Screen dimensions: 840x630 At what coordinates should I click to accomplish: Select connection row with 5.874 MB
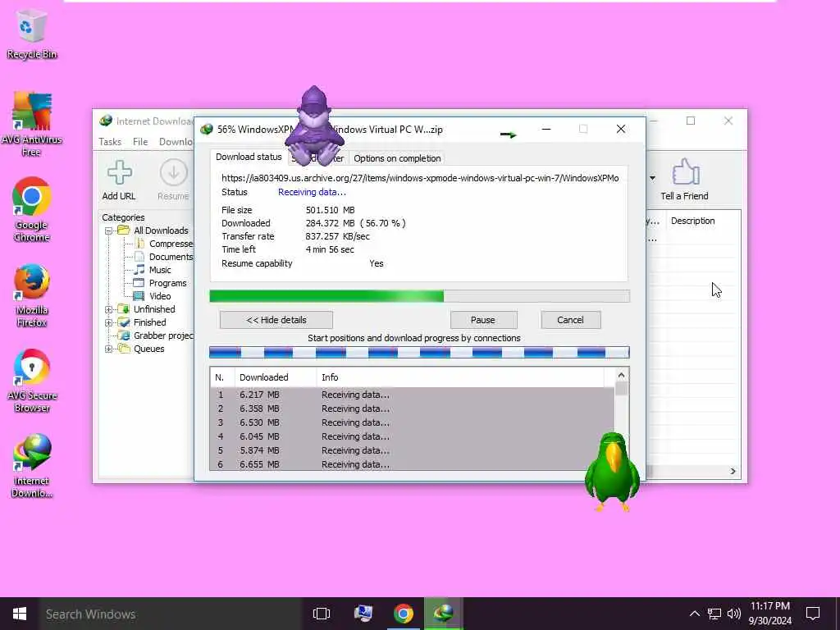coord(412,450)
